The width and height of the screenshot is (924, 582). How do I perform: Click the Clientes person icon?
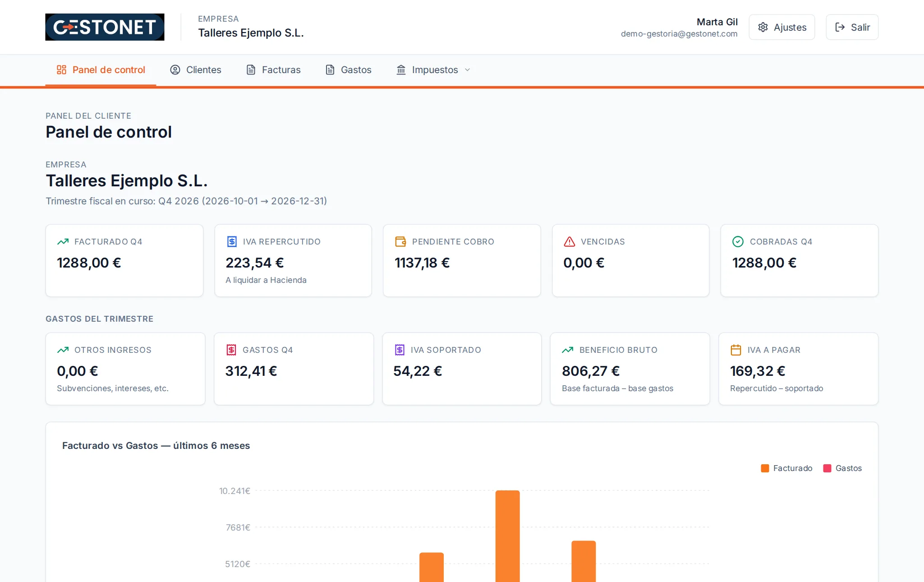[175, 70]
